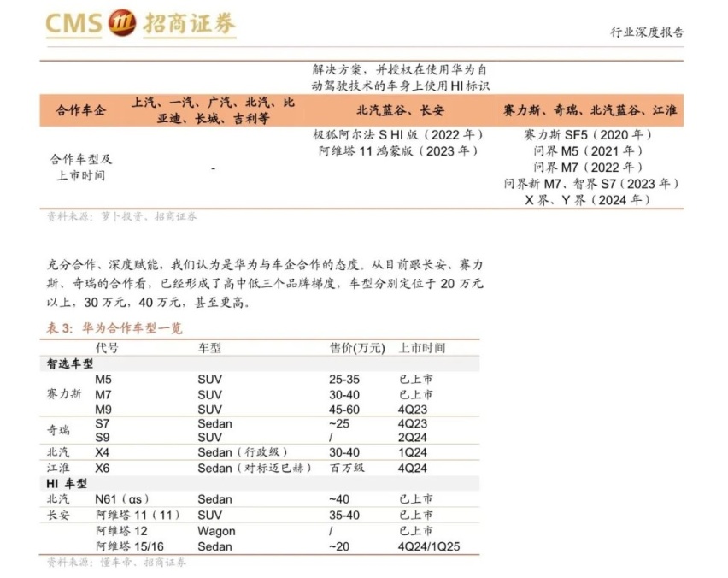Screen dimensions: 728x578
Task: Select the HI 车型 section row
Action: (x=259, y=484)
